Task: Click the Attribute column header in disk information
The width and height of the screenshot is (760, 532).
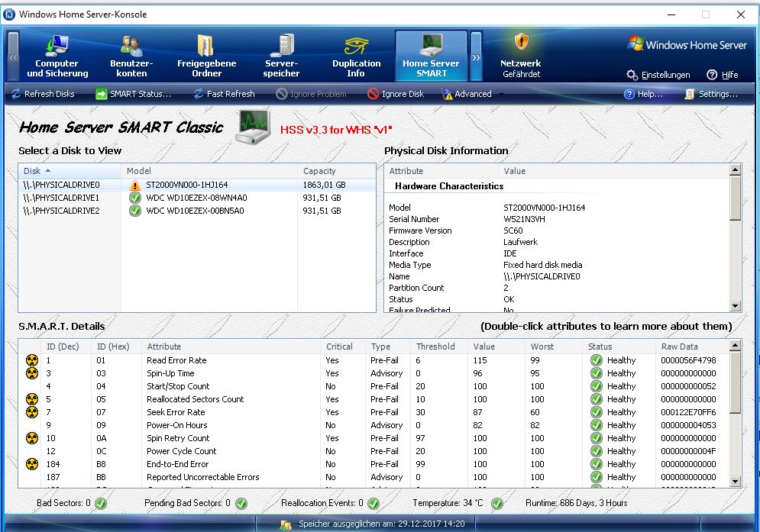Action: pyautogui.click(x=441, y=171)
